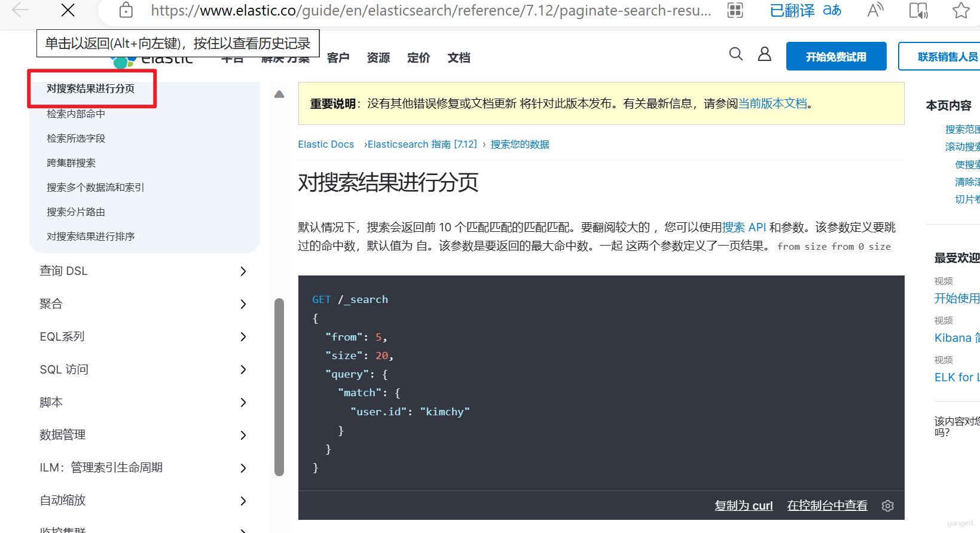Image resolution: width=980 pixels, height=533 pixels.
Task: Open the 客户 menu
Action: tap(338, 57)
